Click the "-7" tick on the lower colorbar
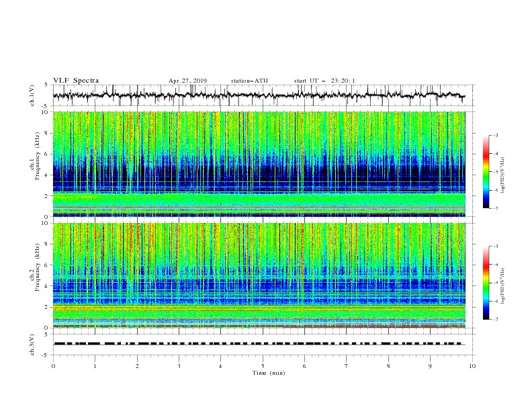The height and width of the screenshot is (411, 532). pos(495,319)
